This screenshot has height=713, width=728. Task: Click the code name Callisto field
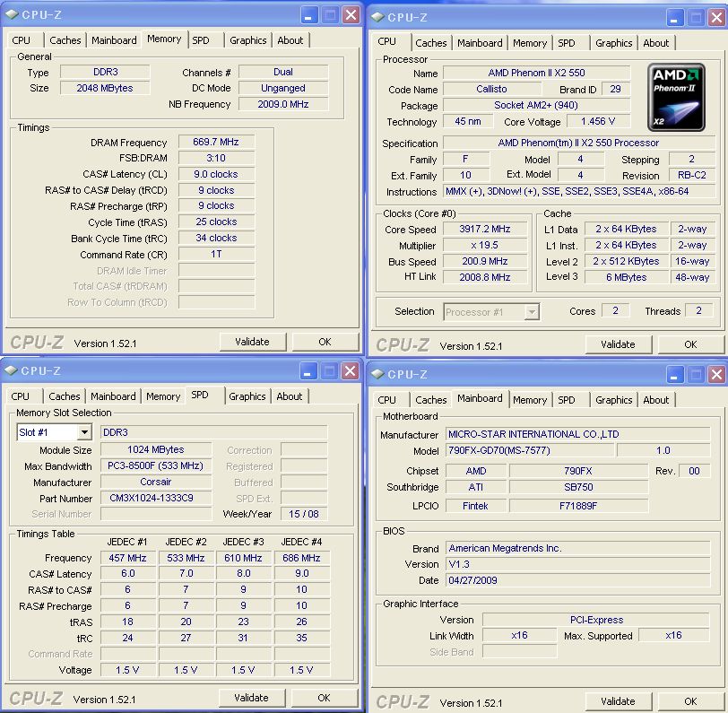point(492,89)
